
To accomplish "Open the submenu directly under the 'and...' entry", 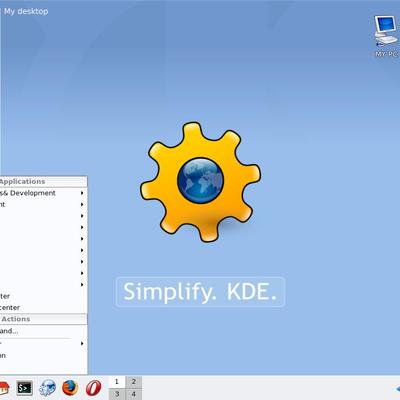I will pyautogui.click(x=43, y=343).
